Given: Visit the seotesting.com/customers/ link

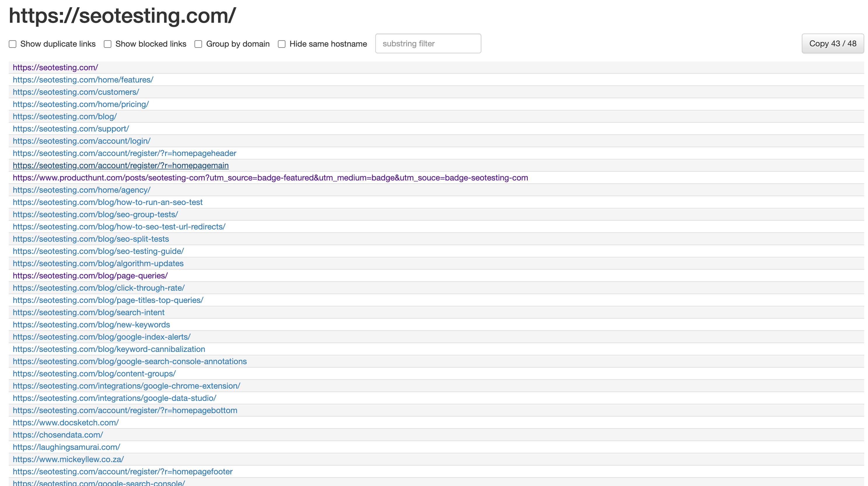Looking at the screenshot, I should [76, 92].
